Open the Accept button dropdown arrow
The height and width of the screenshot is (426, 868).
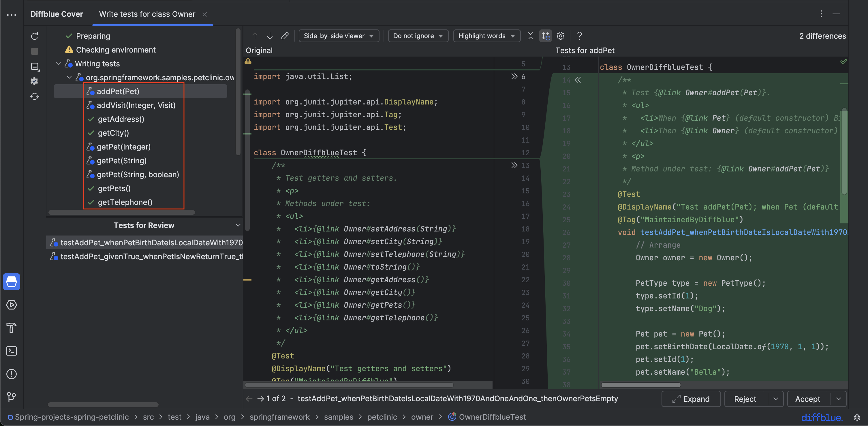[838, 399]
